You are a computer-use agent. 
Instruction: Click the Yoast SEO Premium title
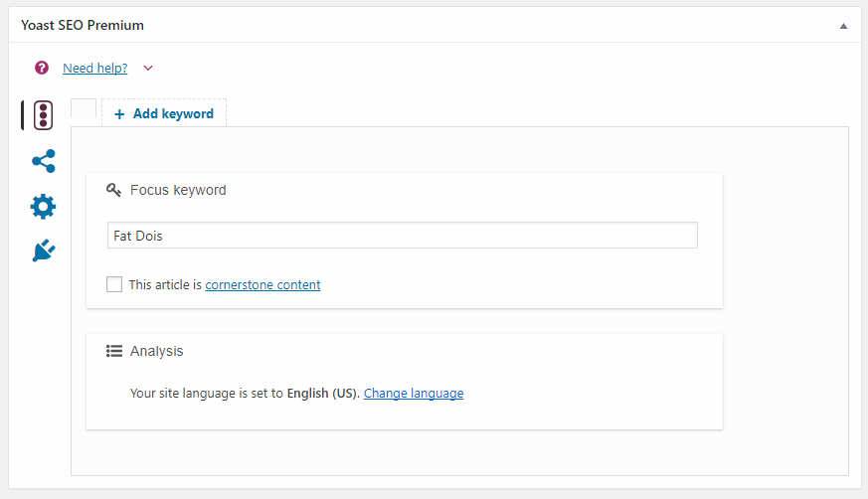[83, 25]
